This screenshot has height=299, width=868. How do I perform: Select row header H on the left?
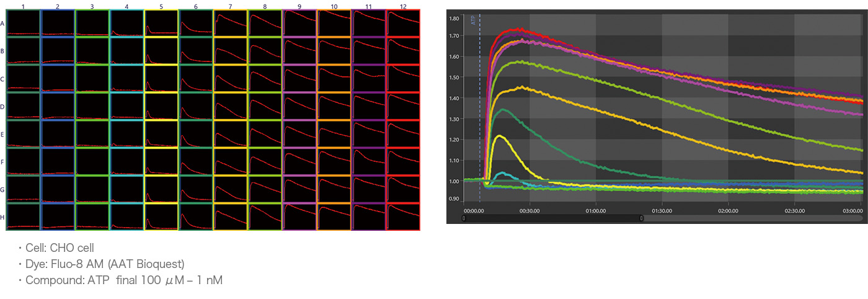3,216
